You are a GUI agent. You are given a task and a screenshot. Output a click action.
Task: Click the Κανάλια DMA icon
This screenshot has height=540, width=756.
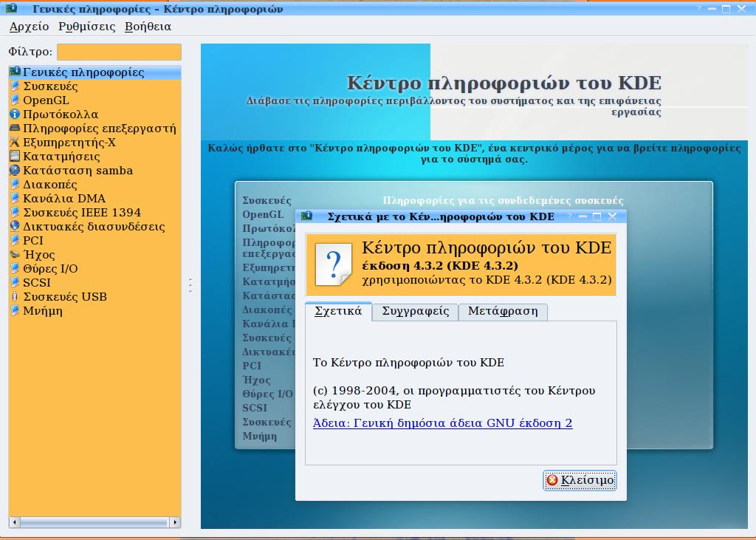(x=15, y=198)
